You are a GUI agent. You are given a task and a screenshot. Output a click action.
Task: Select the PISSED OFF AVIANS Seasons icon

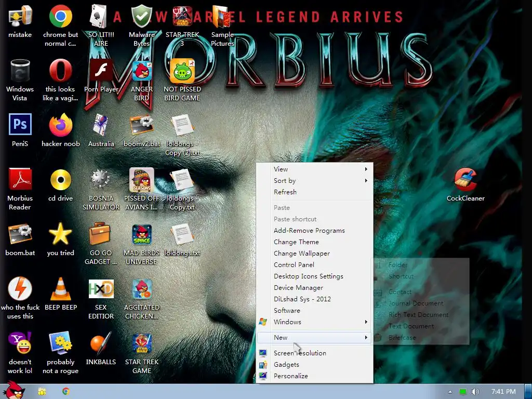[x=141, y=179]
